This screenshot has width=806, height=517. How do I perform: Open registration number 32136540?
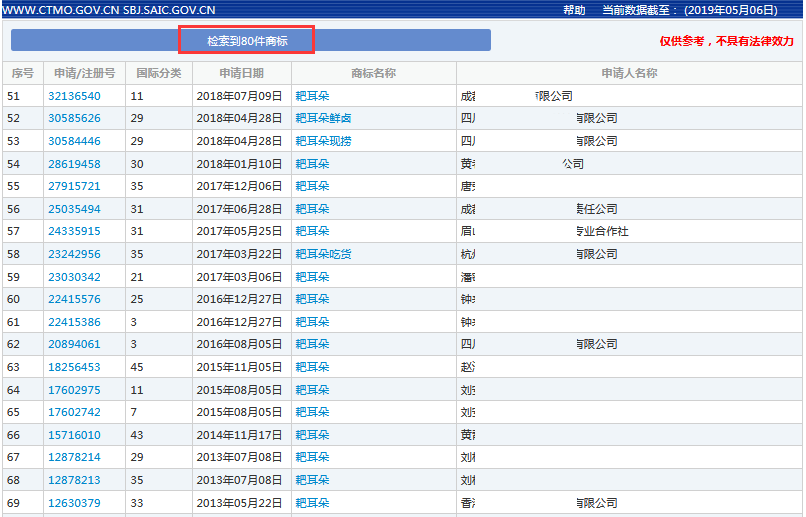(75, 96)
